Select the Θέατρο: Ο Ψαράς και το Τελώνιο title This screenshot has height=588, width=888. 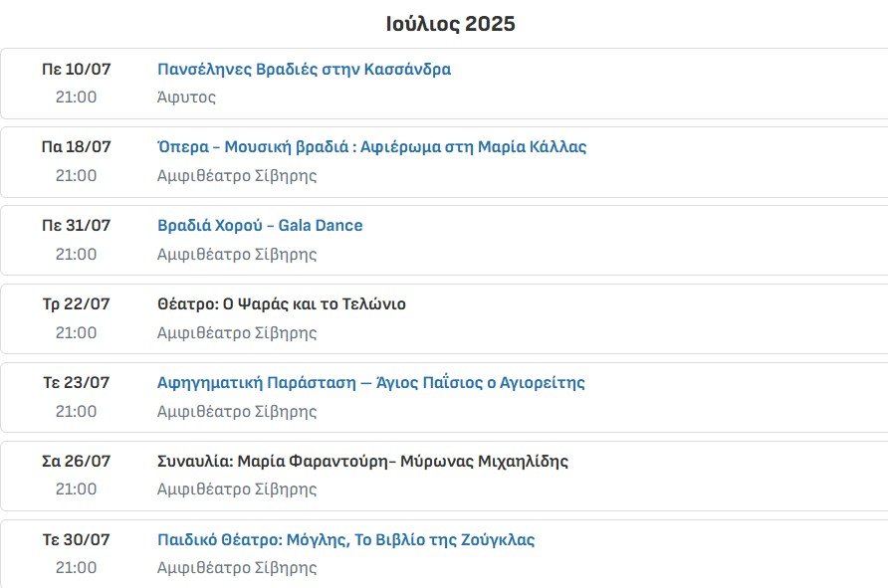(x=282, y=304)
